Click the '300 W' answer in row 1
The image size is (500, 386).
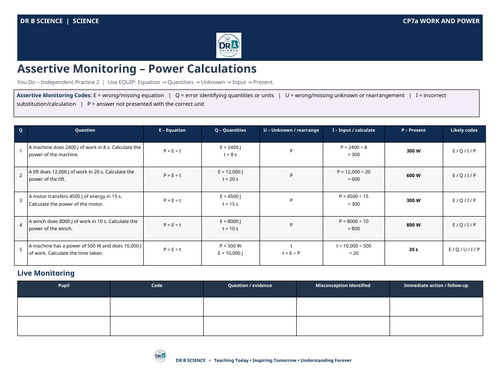click(413, 151)
